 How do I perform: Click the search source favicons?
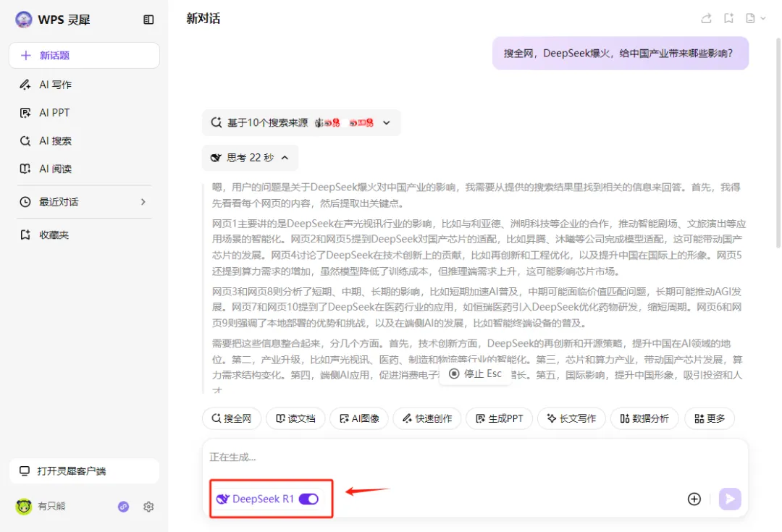click(x=344, y=122)
